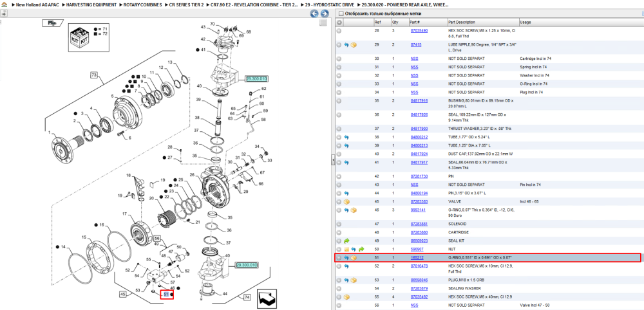
Task: Click blue supersession arrow for part 84800194
Action: pyautogui.click(x=346, y=193)
